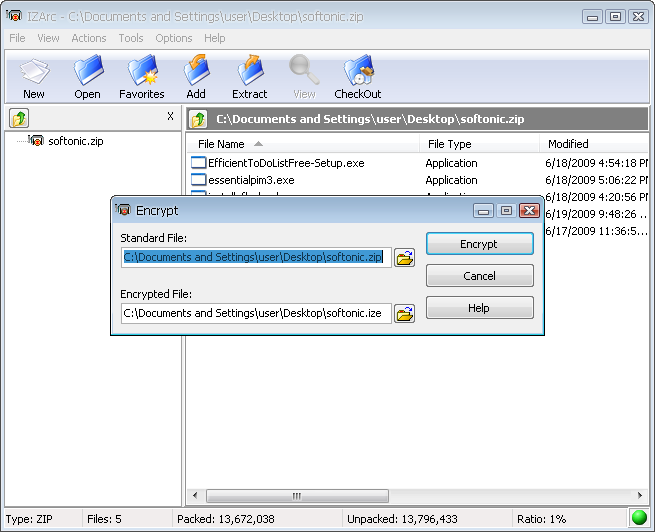Open the File menu
Viewport: 655px width, 532px height.
click(17, 38)
